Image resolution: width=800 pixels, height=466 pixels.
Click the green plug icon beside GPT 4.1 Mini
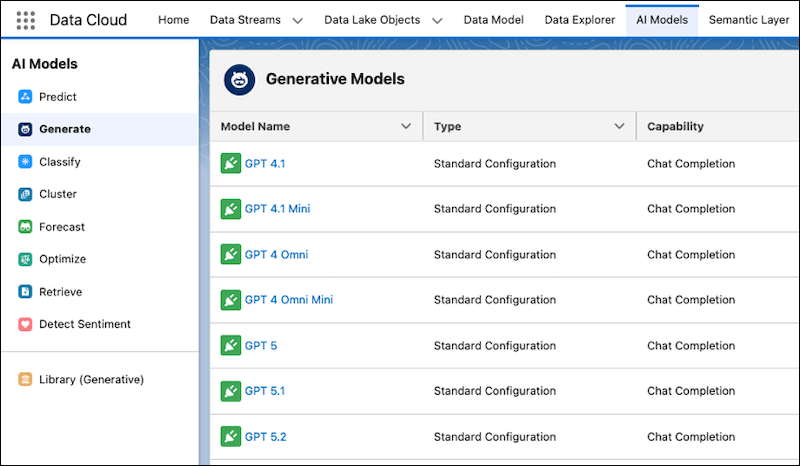[x=231, y=209]
